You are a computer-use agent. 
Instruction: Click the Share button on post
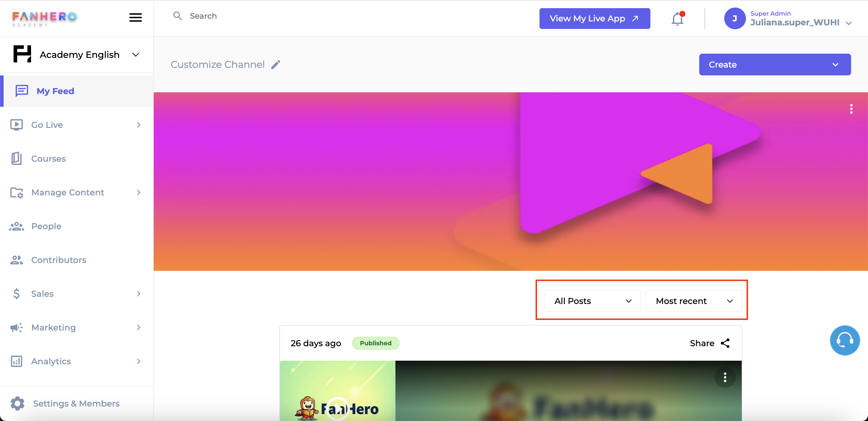710,343
